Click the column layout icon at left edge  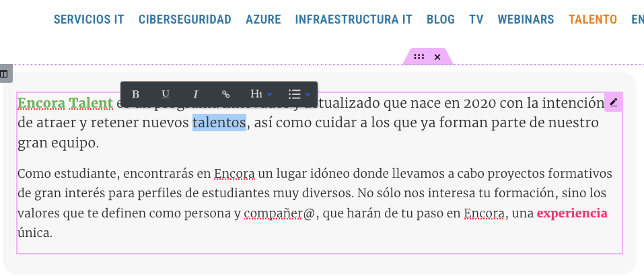click(4, 74)
